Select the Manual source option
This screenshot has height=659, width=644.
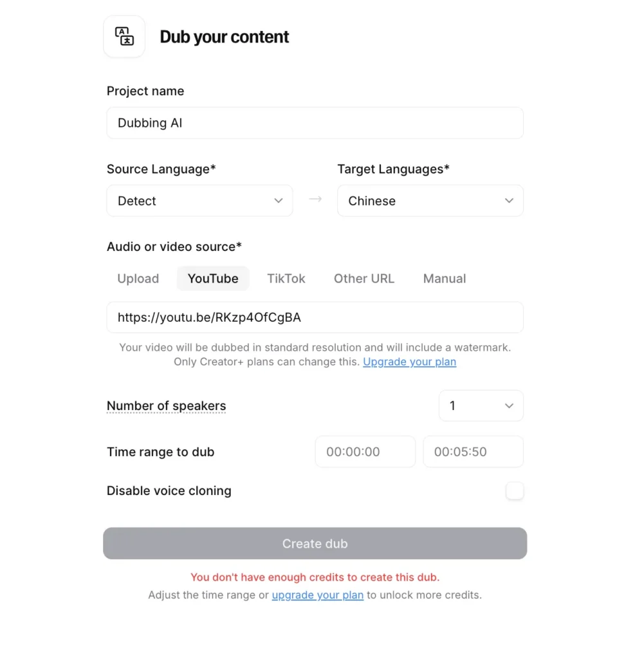pyautogui.click(x=444, y=278)
